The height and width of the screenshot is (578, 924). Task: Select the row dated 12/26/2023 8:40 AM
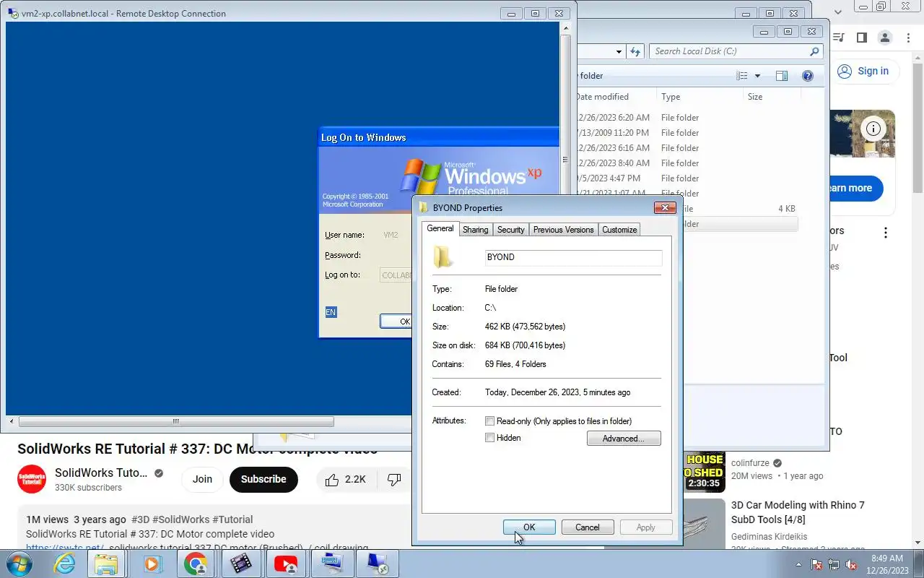pyautogui.click(x=686, y=163)
